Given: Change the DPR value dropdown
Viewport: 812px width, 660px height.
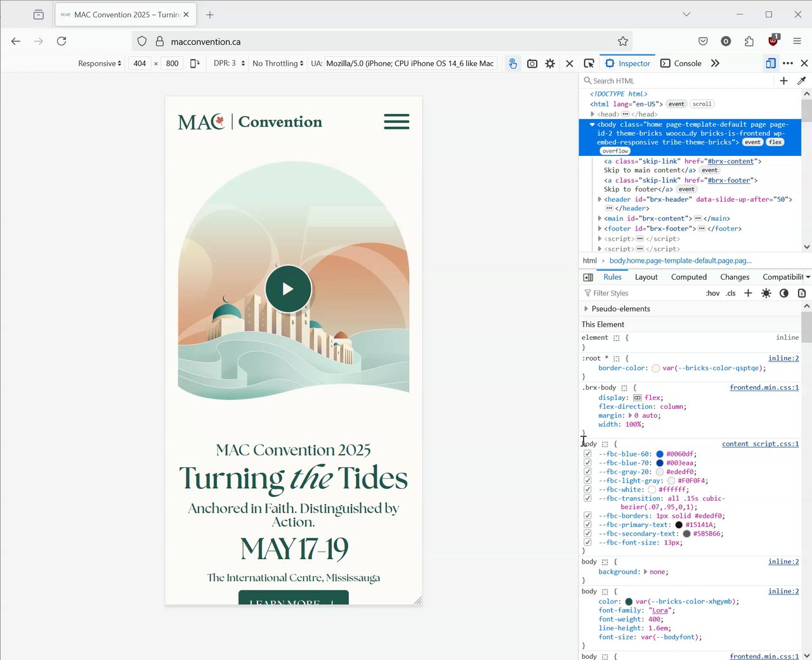Looking at the screenshot, I should pyautogui.click(x=230, y=63).
